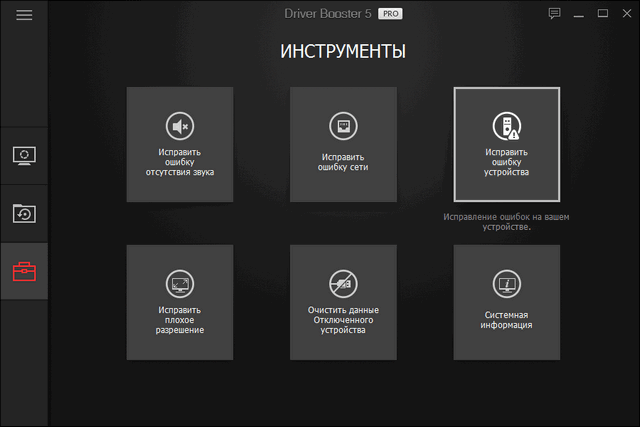The width and height of the screenshot is (640, 427).
Task: Click the device error warning icon
Action: click(507, 126)
